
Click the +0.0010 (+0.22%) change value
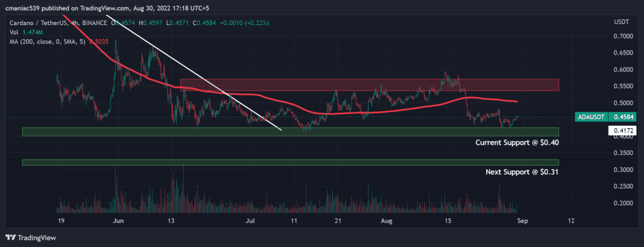click(244, 23)
